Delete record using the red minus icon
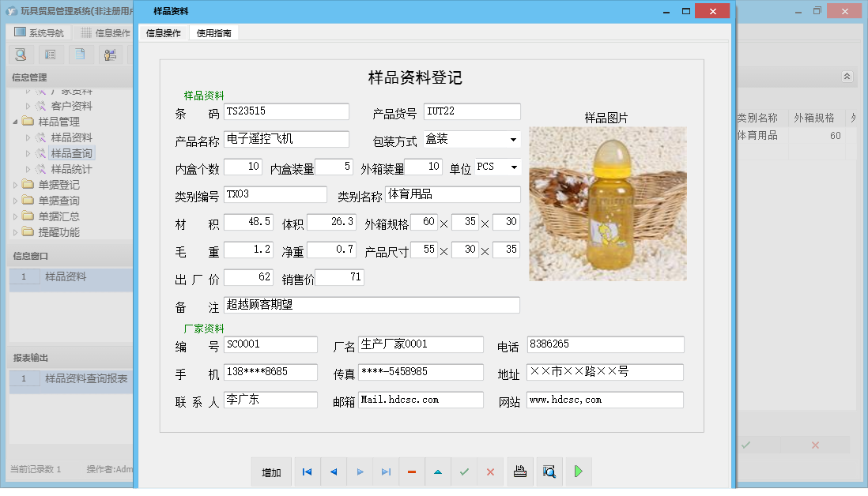 (x=411, y=472)
